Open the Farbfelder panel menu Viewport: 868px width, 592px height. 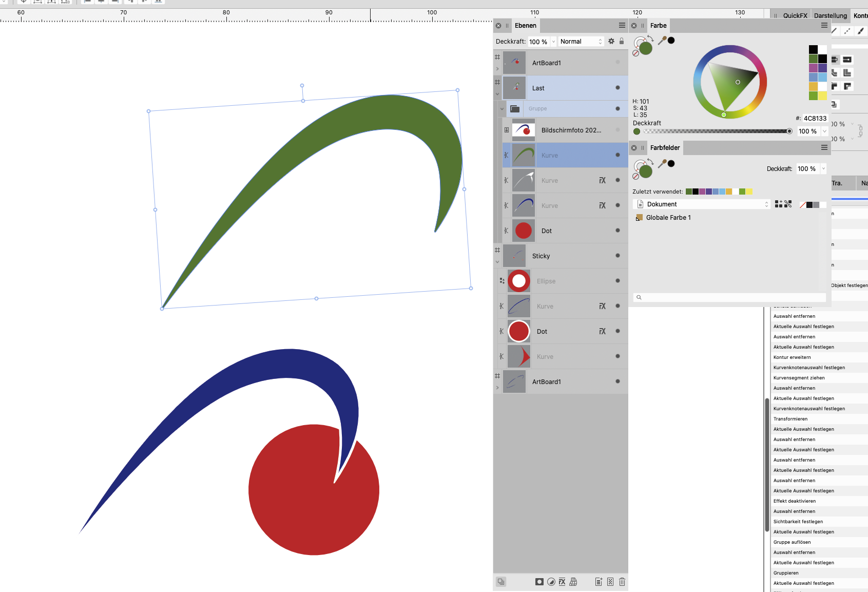coord(824,147)
